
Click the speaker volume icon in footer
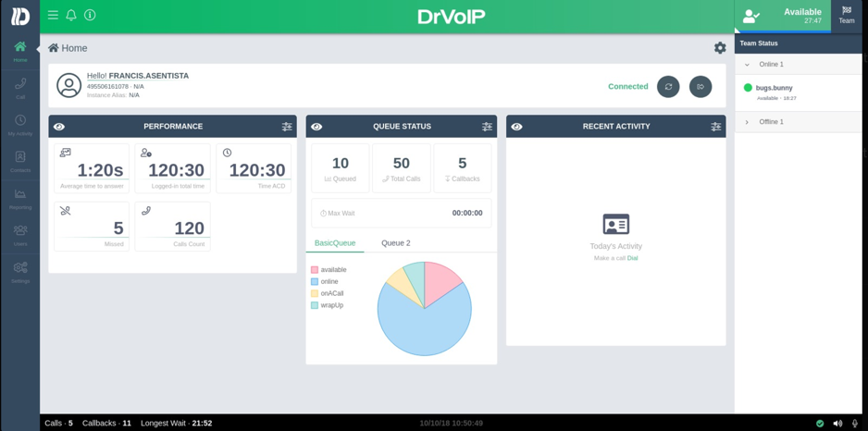[837, 424]
